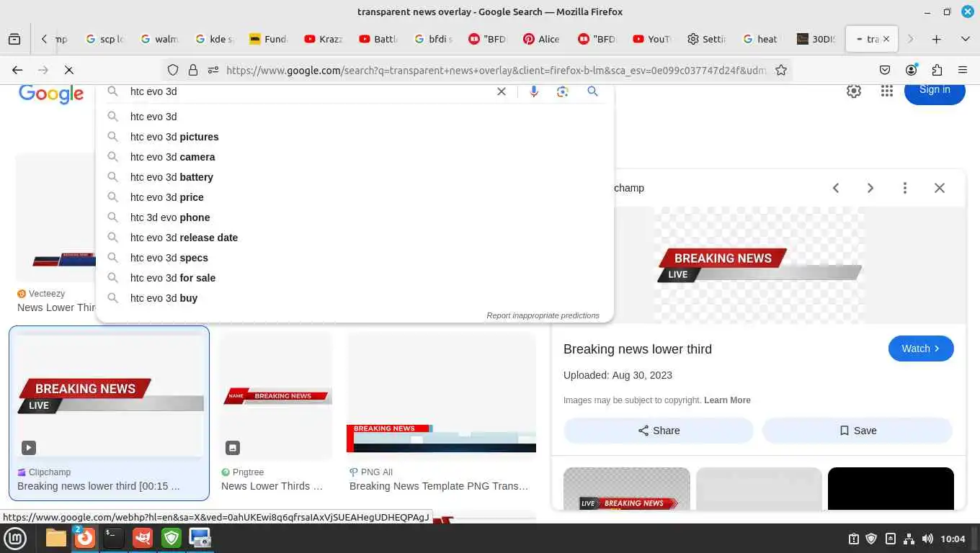Open Google apps grid
Viewport: 980px width, 553px height.
point(887,91)
